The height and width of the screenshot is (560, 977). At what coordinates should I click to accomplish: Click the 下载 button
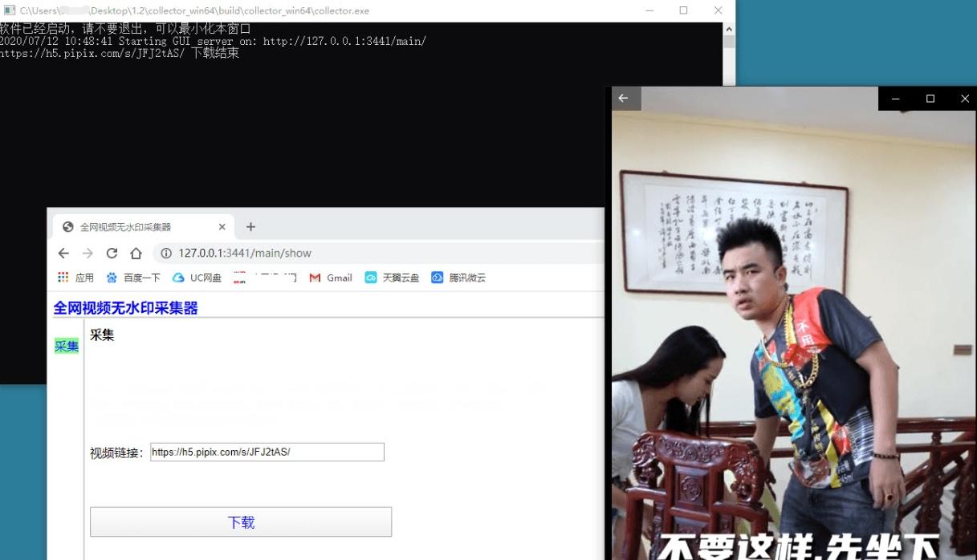(241, 522)
